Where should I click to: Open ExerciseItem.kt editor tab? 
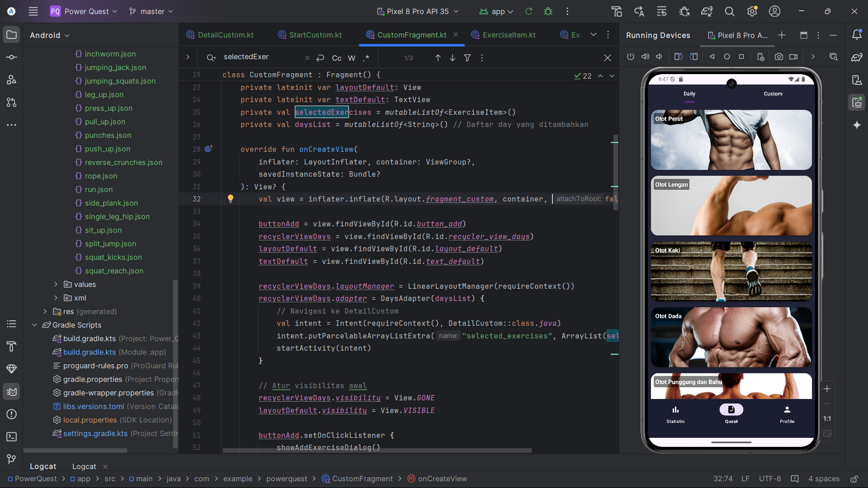pyautogui.click(x=509, y=35)
